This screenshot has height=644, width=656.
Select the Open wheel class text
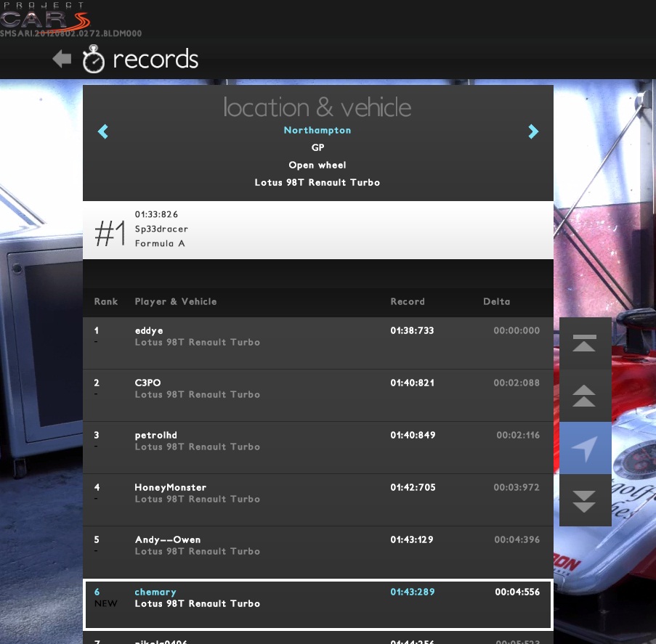click(317, 165)
